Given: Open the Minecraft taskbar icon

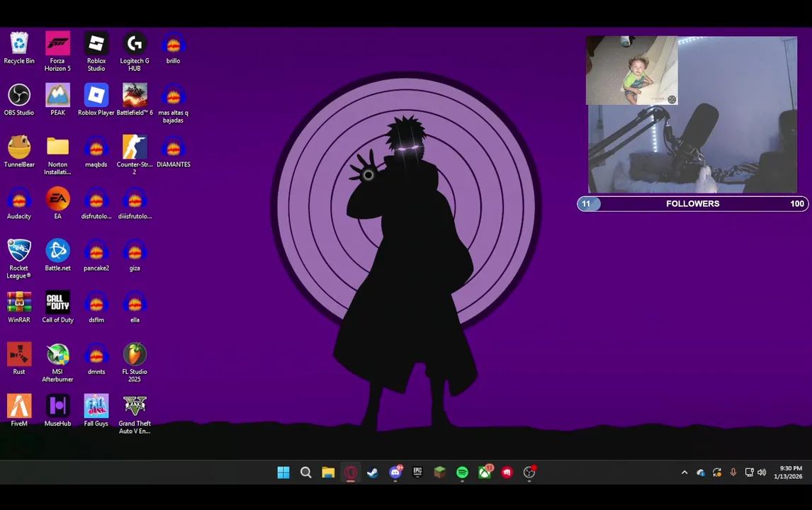Looking at the screenshot, I should 440,472.
